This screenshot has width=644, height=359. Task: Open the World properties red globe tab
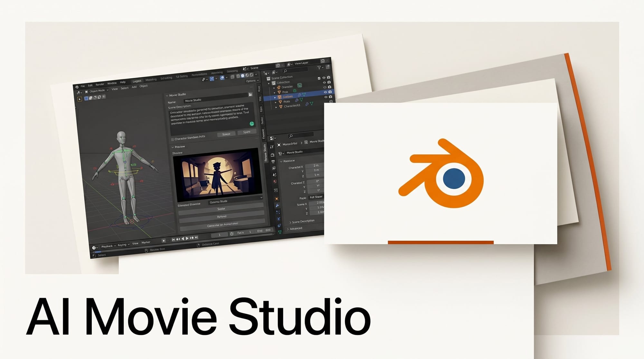click(275, 181)
